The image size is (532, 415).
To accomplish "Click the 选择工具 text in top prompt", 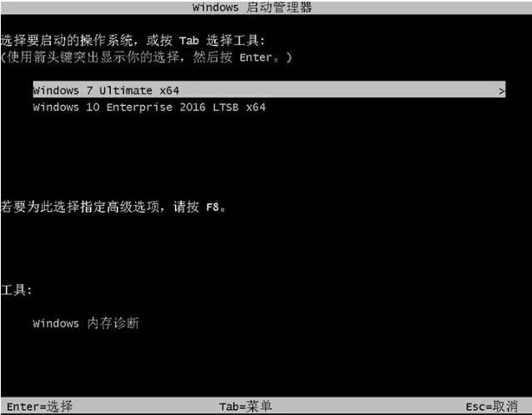I will pyautogui.click(x=233, y=41).
